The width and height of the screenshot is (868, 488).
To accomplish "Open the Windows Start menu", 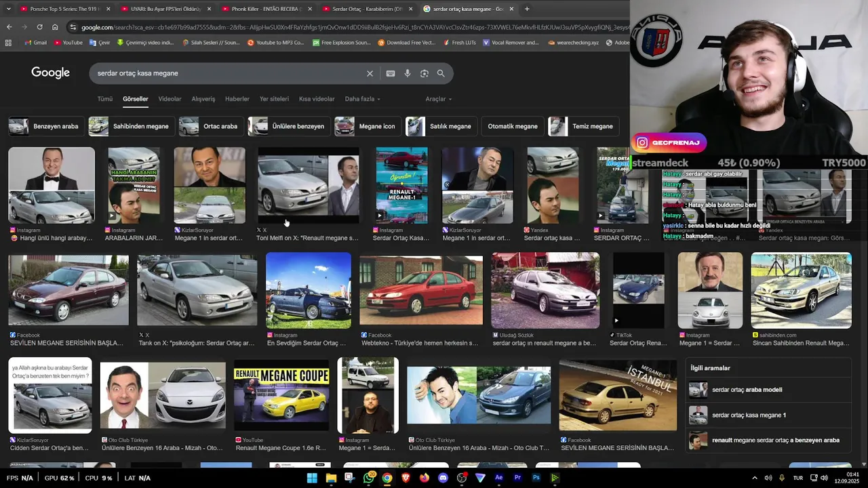I will click(x=312, y=478).
